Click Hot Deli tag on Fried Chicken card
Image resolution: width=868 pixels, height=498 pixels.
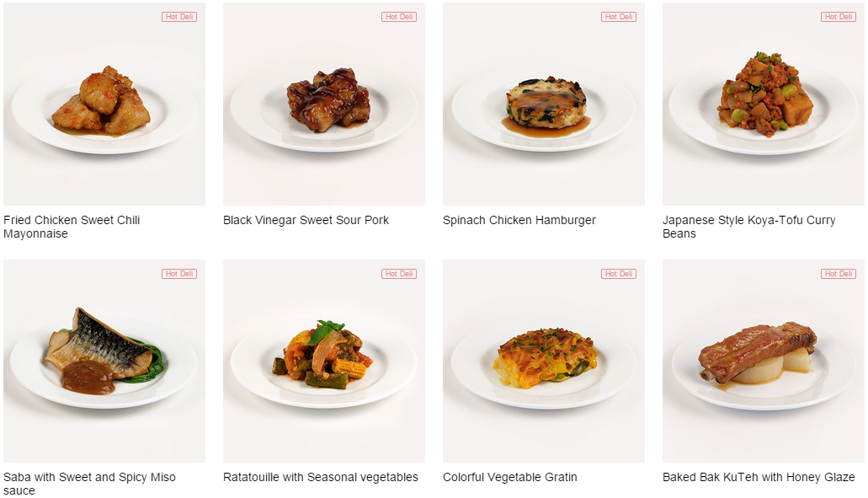coord(179,17)
